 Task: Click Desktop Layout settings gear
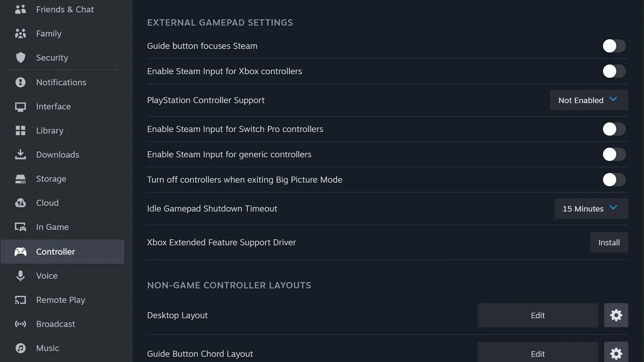[616, 315]
